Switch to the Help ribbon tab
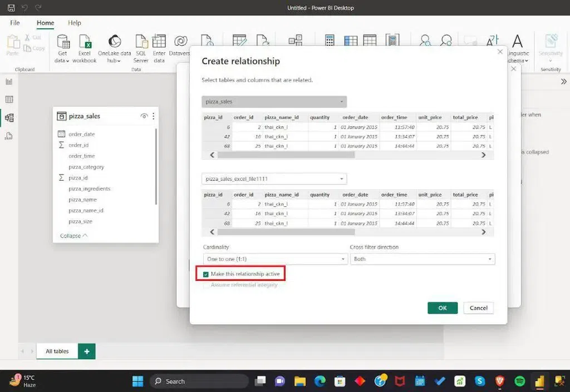 [75, 23]
